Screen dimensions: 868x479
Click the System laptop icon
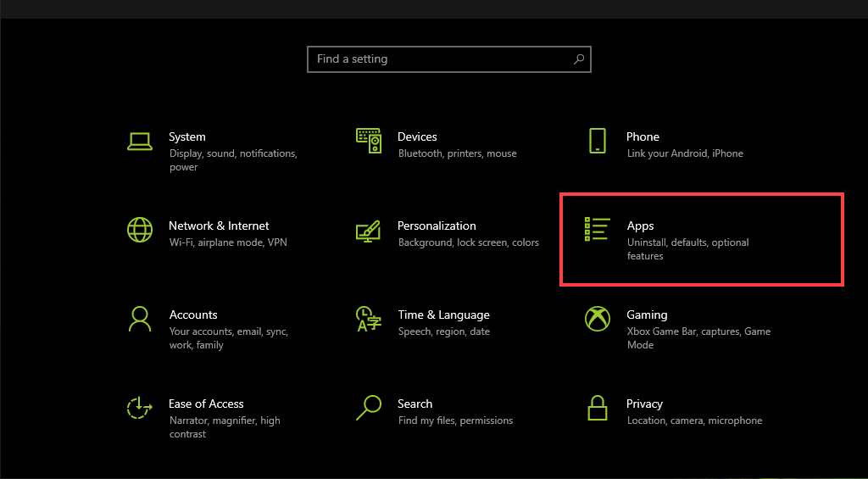tap(139, 141)
